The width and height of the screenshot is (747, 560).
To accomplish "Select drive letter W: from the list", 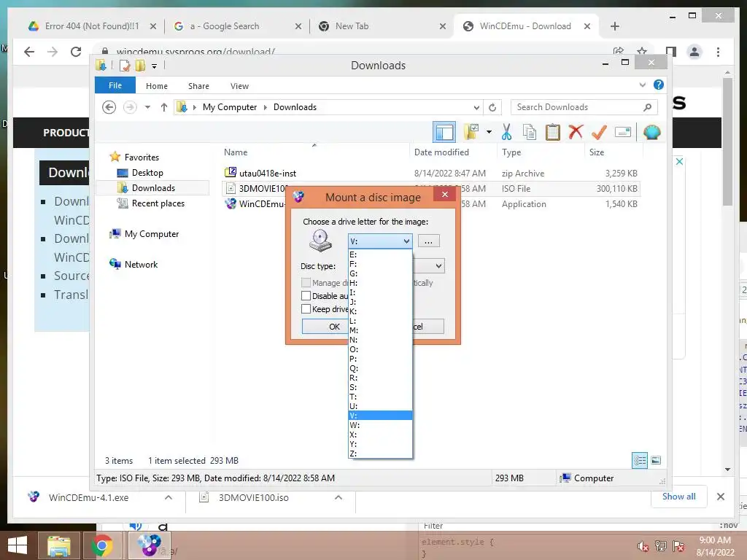I will tap(380, 425).
